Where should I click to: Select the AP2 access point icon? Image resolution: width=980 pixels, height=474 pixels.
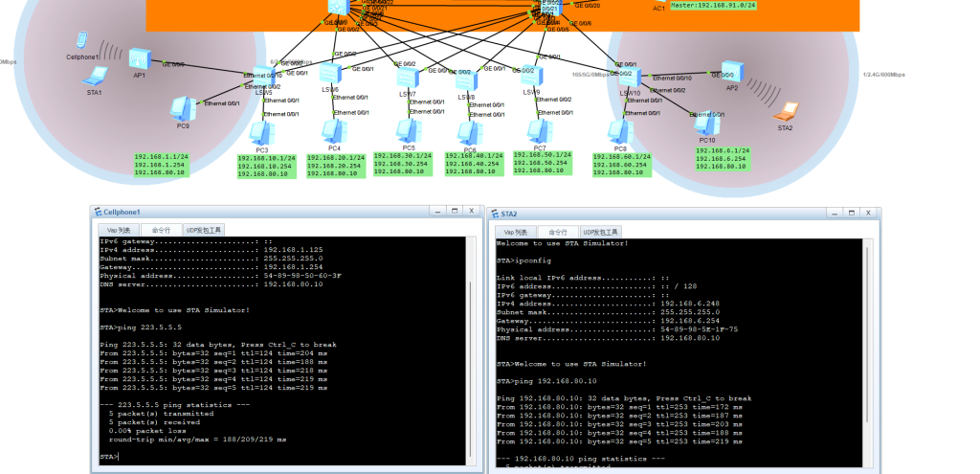pyautogui.click(x=732, y=70)
